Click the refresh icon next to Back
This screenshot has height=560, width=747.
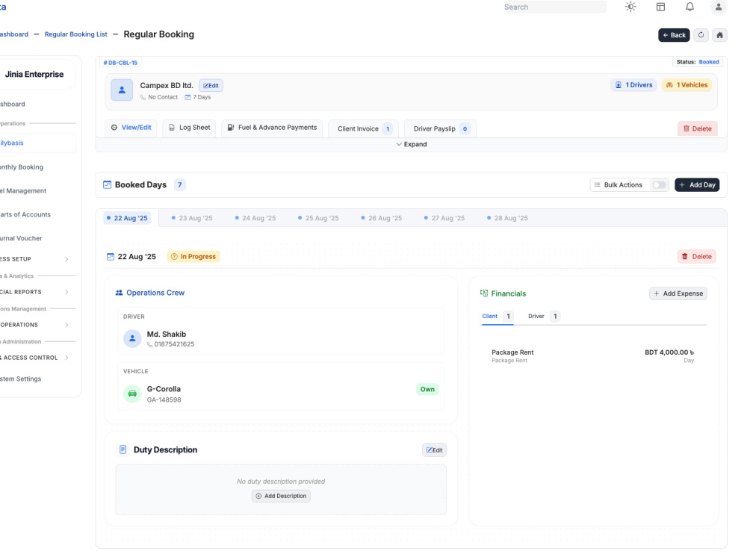(701, 35)
